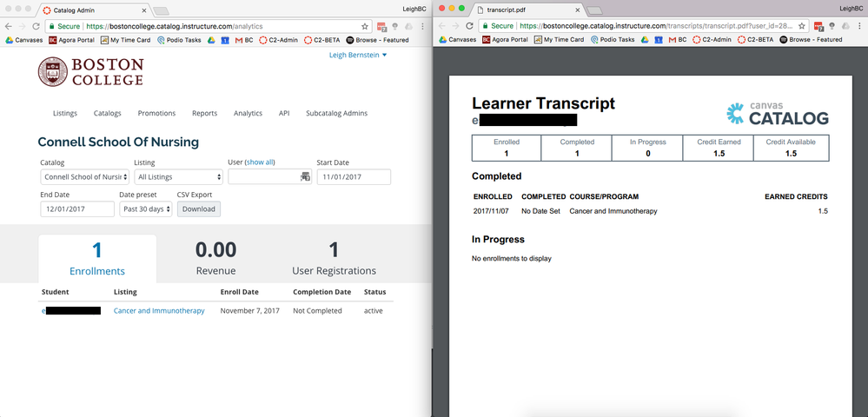
Task: Open Google Calendar bookmark icon in Catalog Admin window
Action: pyautogui.click(x=225, y=40)
